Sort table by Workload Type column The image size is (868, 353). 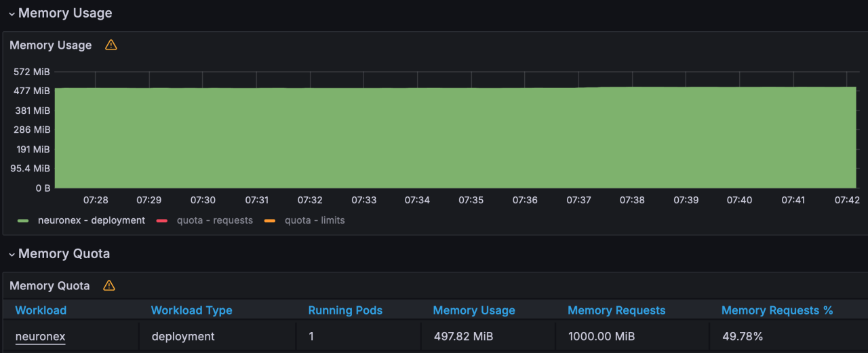click(191, 310)
